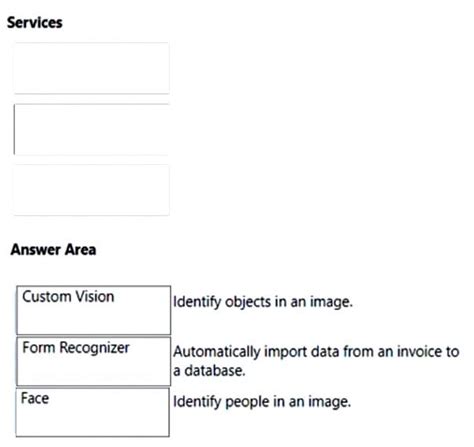Image resolution: width=474 pixels, height=447 pixels.
Task: Click the middle empty Services slot
Action: tap(92, 129)
